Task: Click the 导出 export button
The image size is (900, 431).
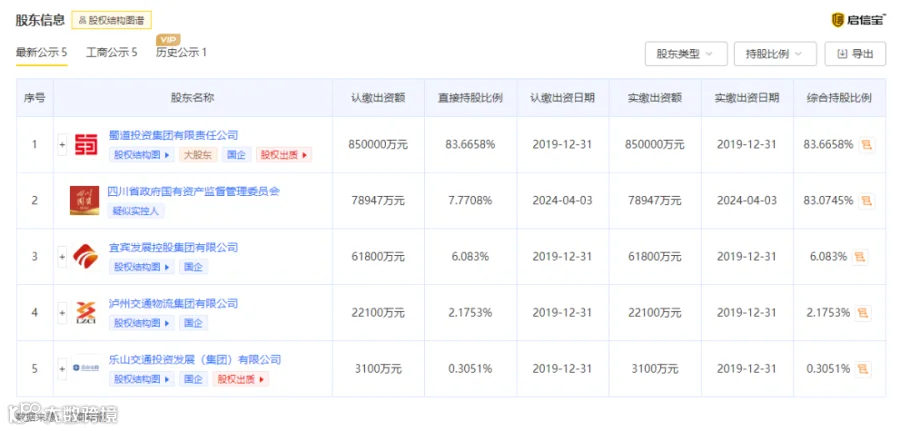Action: click(x=855, y=54)
